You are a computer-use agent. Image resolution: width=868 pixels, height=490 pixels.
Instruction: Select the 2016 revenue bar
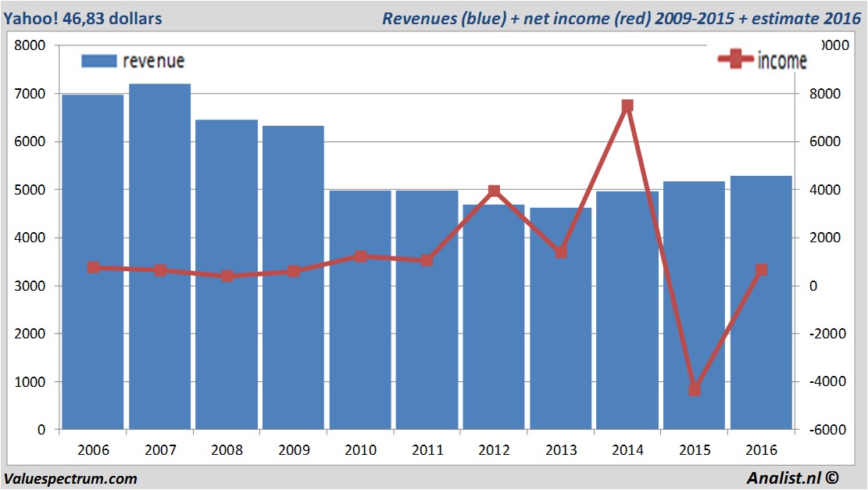(x=761, y=302)
